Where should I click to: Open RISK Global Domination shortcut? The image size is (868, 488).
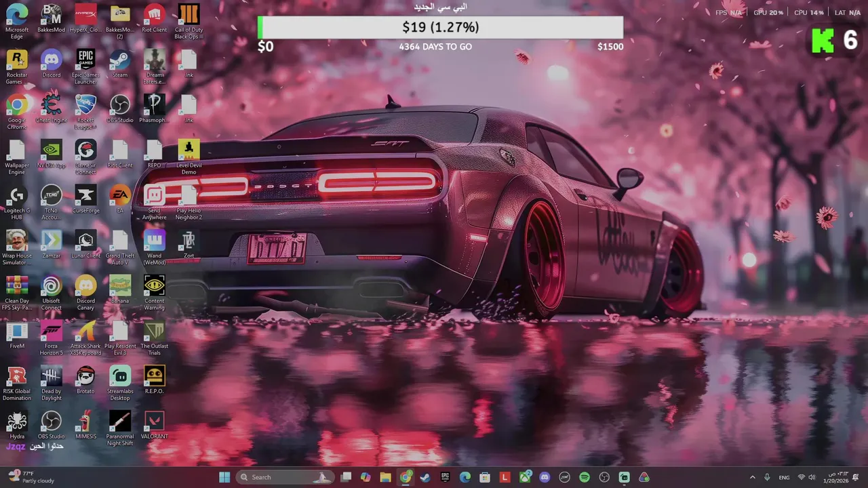(17, 383)
